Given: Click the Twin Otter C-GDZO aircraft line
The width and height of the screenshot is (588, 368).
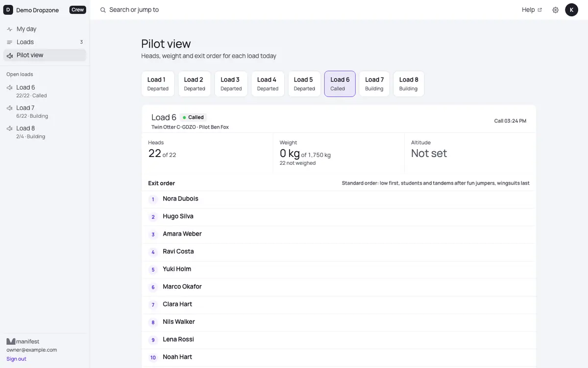Looking at the screenshot, I should click(190, 127).
